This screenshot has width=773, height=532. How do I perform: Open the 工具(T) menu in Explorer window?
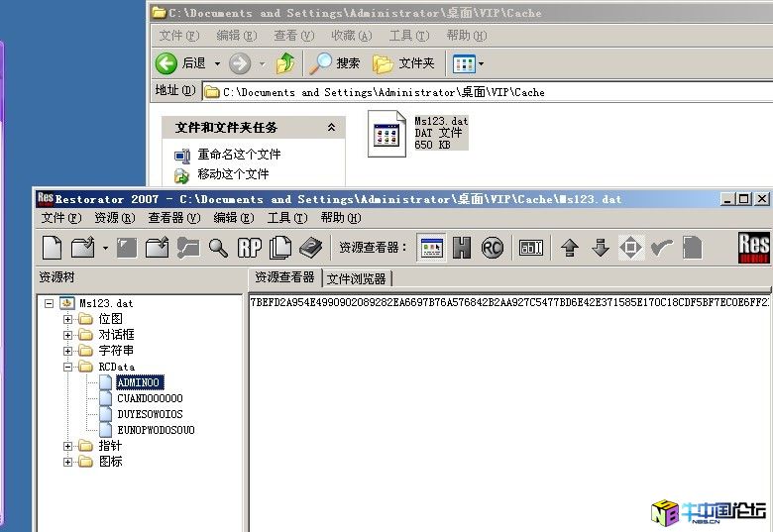coord(409,36)
